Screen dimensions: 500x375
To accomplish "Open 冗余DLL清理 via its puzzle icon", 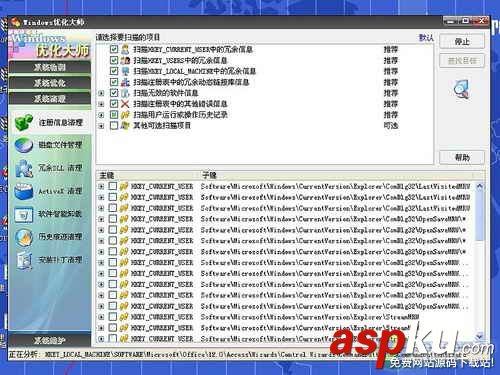I will click(x=24, y=168).
